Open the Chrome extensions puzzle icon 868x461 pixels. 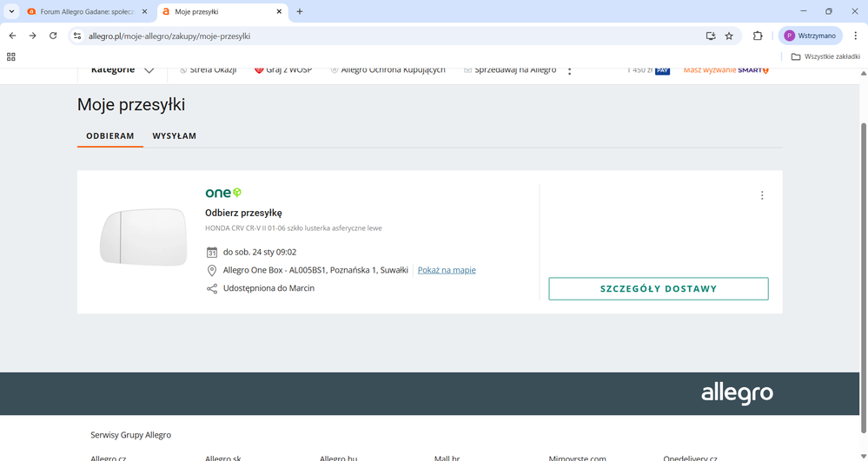[x=758, y=36]
